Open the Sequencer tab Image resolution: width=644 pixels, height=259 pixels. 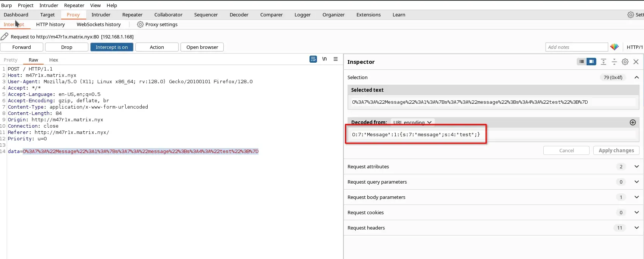206,15
